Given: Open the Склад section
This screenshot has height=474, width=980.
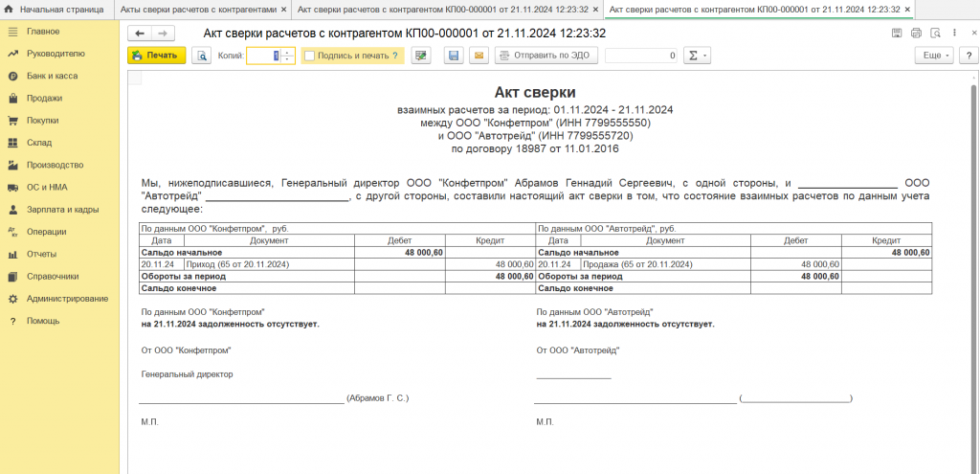Looking at the screenshot, I should tap(38, 143).
